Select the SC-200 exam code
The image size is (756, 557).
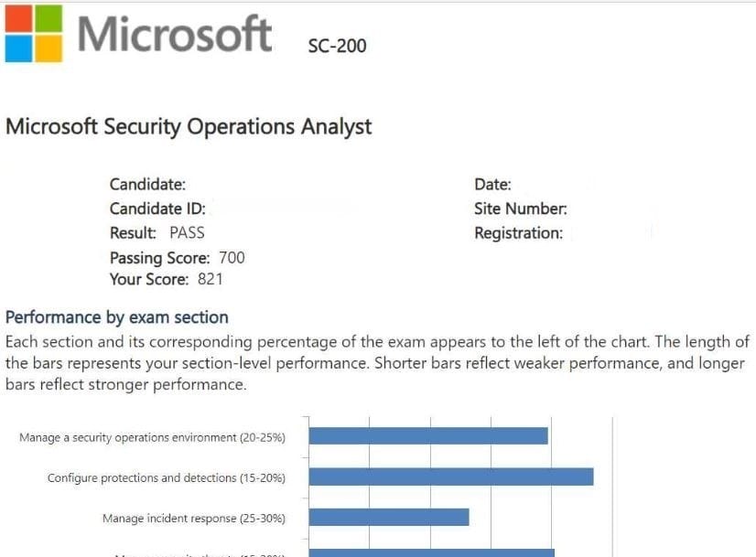pos(339,45)
